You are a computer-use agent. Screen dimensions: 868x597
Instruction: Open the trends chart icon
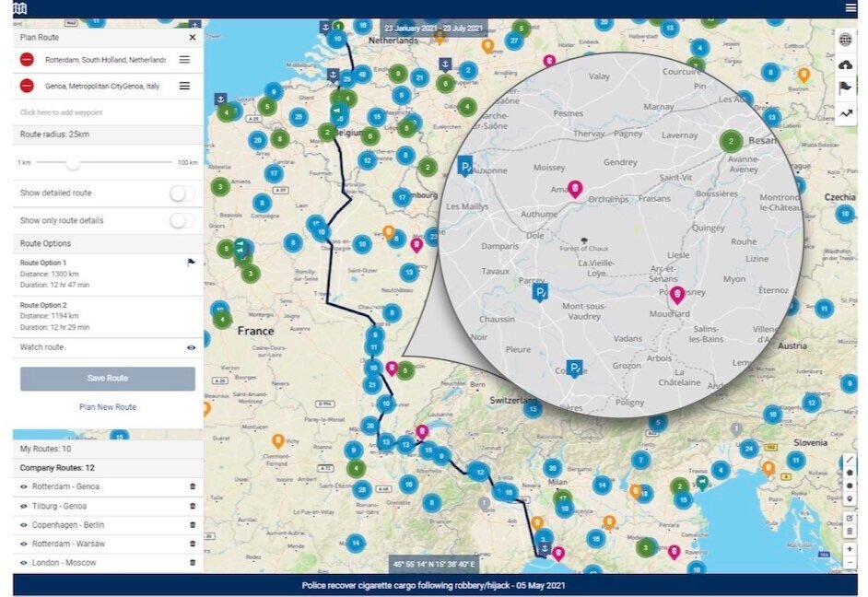pyautogui.click(x=847, y=112)
